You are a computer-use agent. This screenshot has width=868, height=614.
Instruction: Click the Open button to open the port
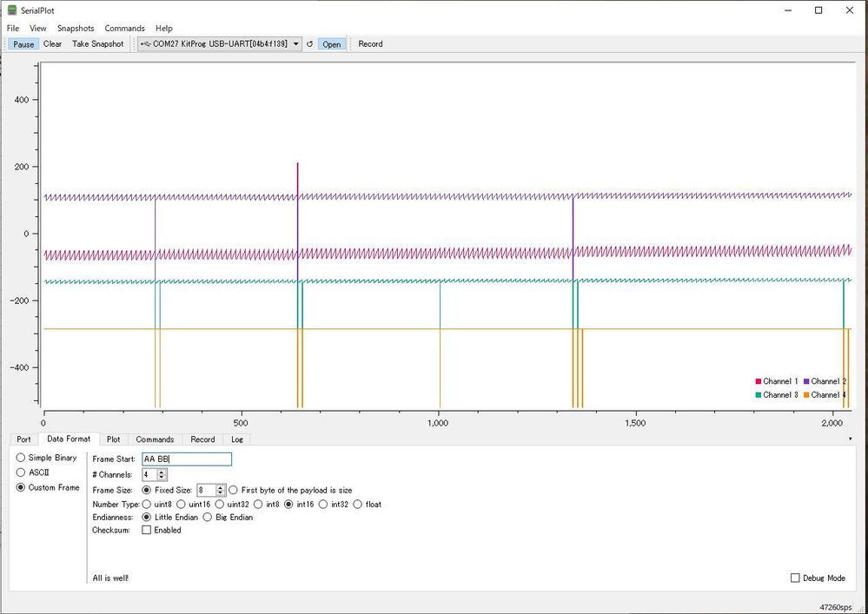[331, 43]
